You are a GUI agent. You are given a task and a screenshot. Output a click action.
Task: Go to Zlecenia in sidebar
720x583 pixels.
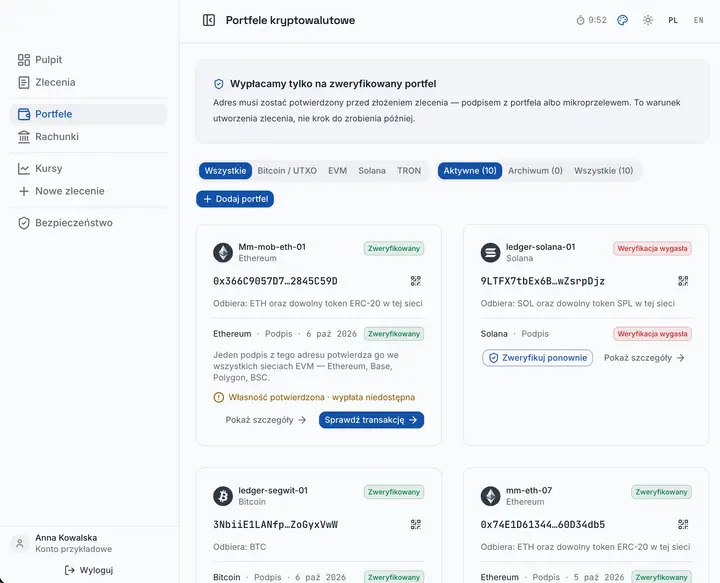[x=88, y=82]
